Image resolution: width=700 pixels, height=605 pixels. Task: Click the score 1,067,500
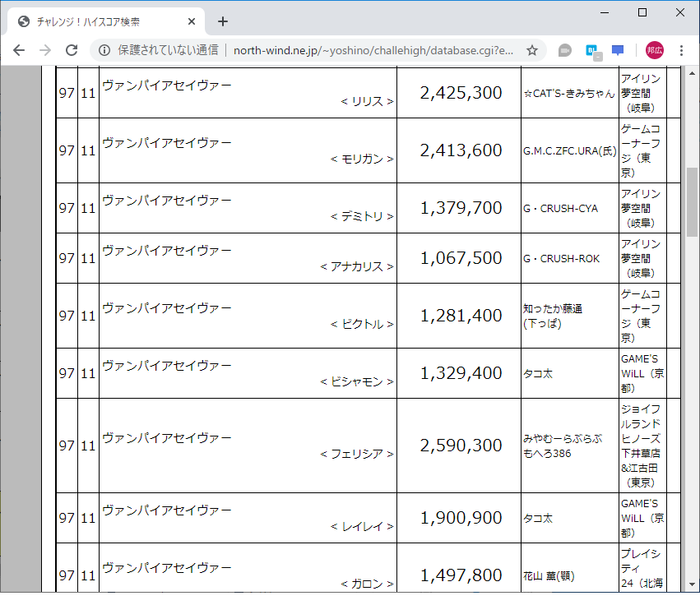461,258
